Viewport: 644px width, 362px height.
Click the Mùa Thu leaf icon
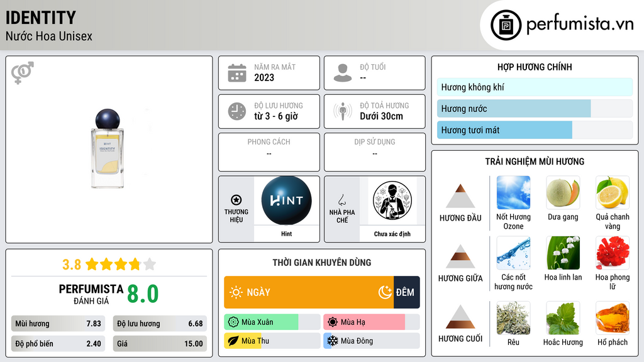pyautogui.click(x=233, y=341)
